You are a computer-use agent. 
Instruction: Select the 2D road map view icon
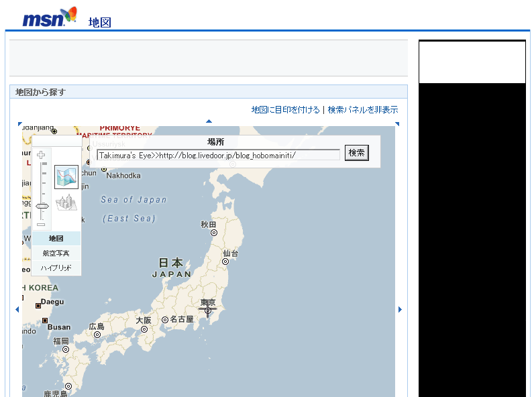(x=66, y=176)
